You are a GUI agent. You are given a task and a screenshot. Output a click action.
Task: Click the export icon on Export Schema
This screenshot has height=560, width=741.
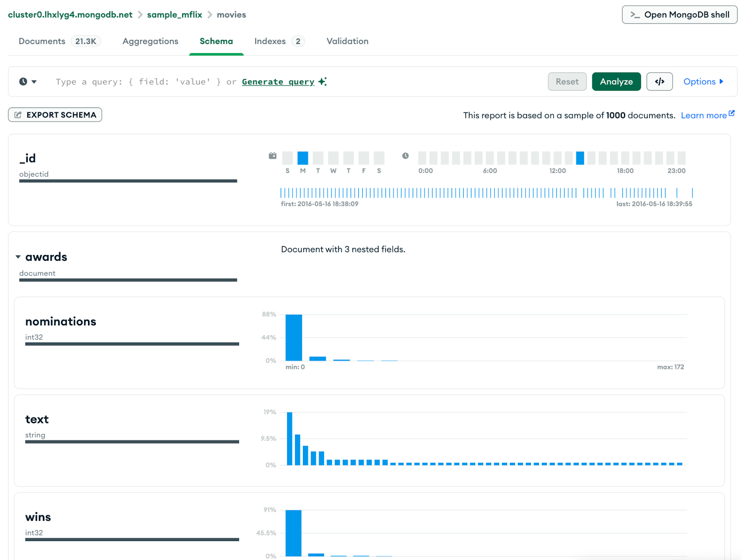click(19, 114)
